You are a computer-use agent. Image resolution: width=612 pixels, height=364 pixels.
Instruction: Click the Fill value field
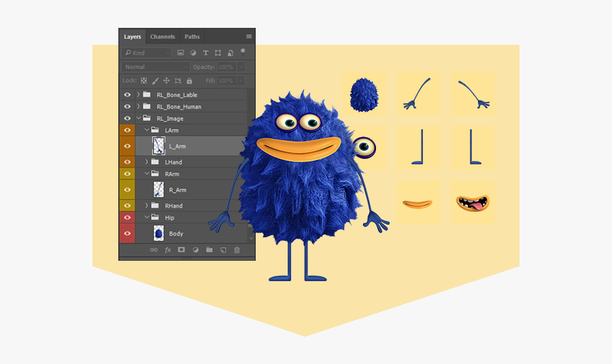226,81
